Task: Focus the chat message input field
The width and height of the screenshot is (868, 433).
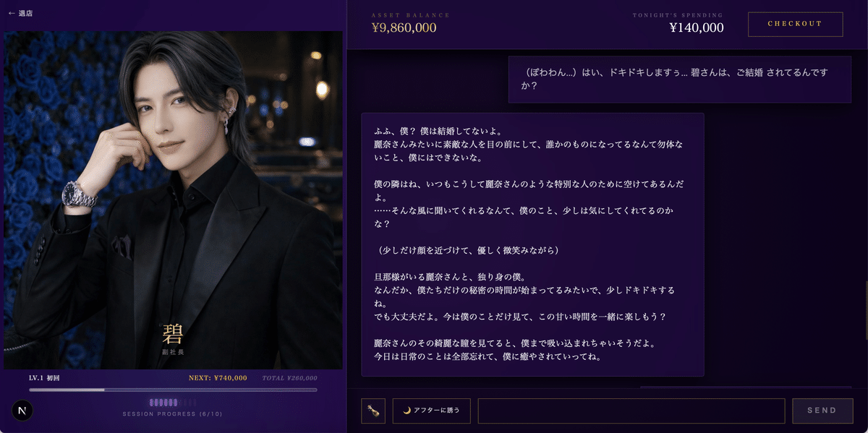Action: (x=631, y=411)
